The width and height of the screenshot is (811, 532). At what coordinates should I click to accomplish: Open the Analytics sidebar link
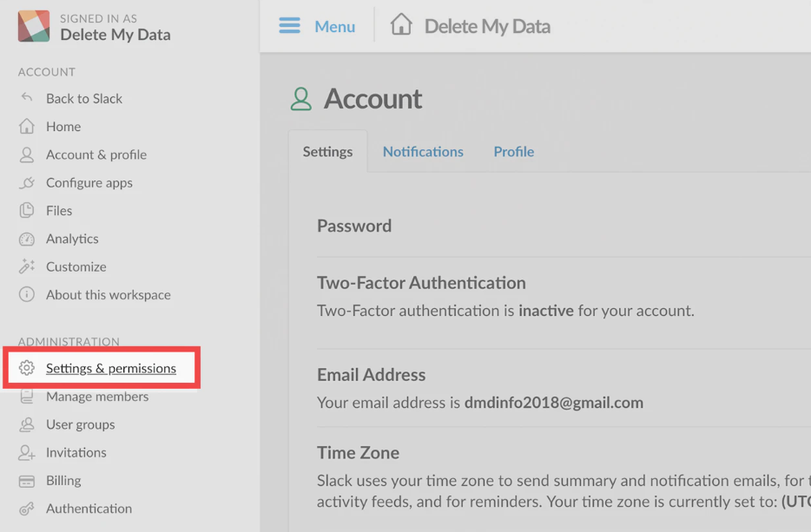(x=72, y=239)
